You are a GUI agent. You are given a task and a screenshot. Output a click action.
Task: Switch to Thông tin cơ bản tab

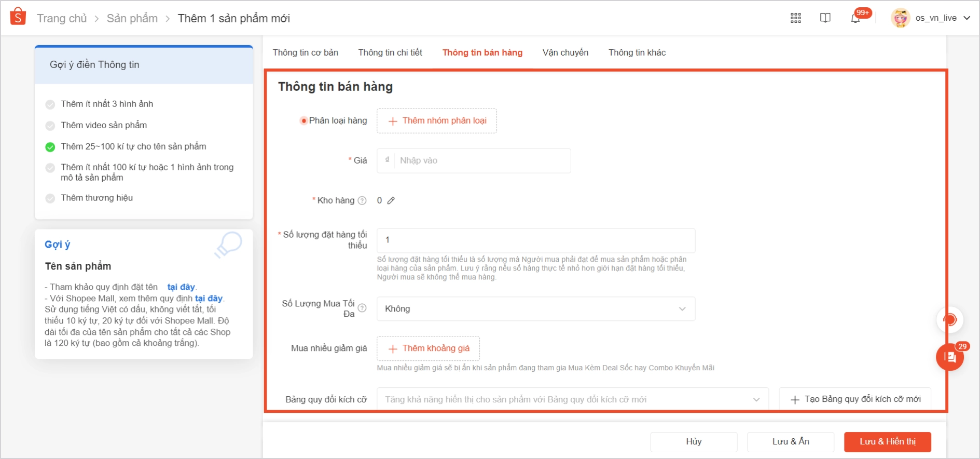pyautogui.click(x=306, y=52)
